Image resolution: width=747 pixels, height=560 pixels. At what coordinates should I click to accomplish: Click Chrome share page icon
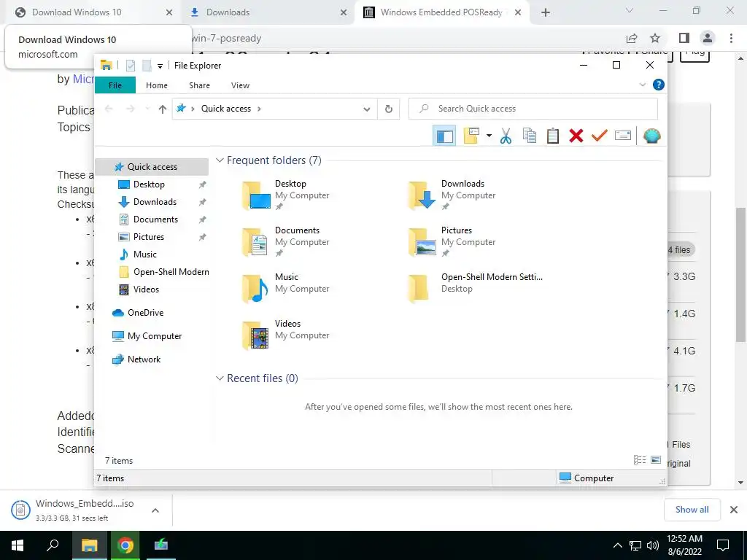click(632, 38)
